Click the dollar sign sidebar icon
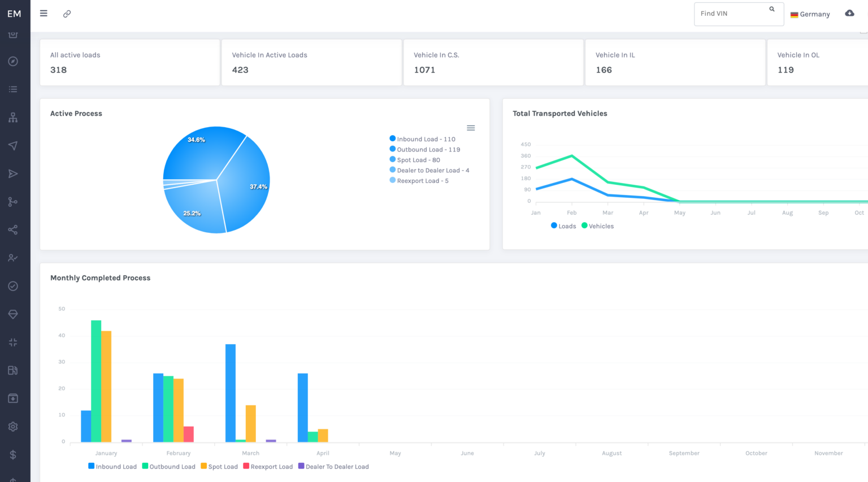 (x=13, y=455)
